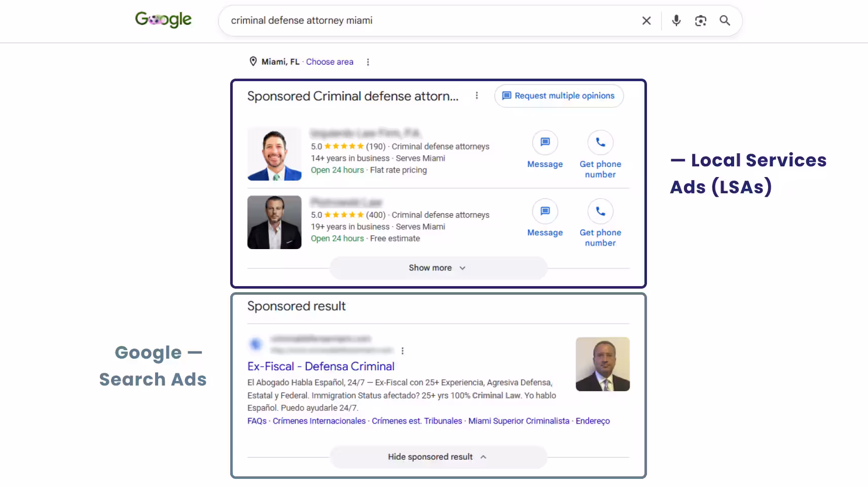Get phone number for 400-review attorney
The width and height of the screenshot is (868, 487).
(x=600, y=223)
